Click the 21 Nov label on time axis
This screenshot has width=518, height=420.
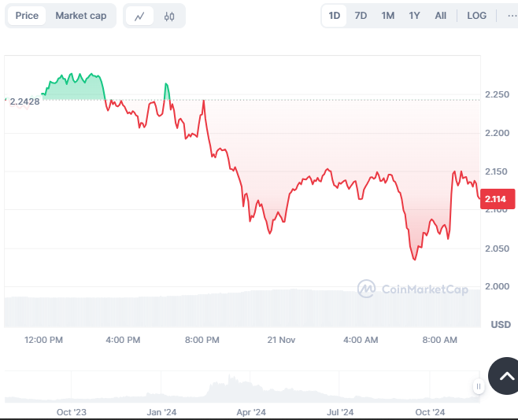(x=281, y=340)
